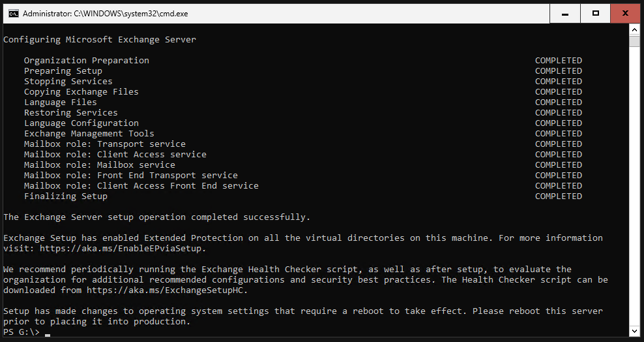Click the Exchange Management Tools line
Screen dimensions: 644x342
[89, 134]
